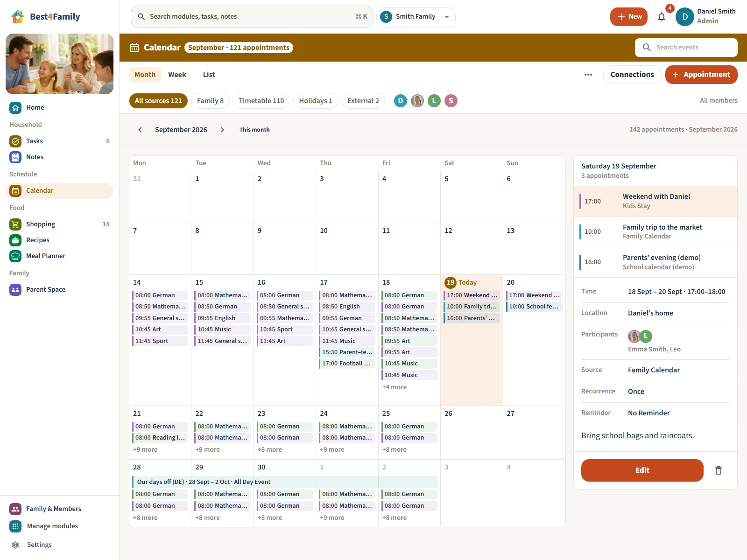Open Parent Space icon
The width and height of the screenshot is (747, 560).
[15, 289]
